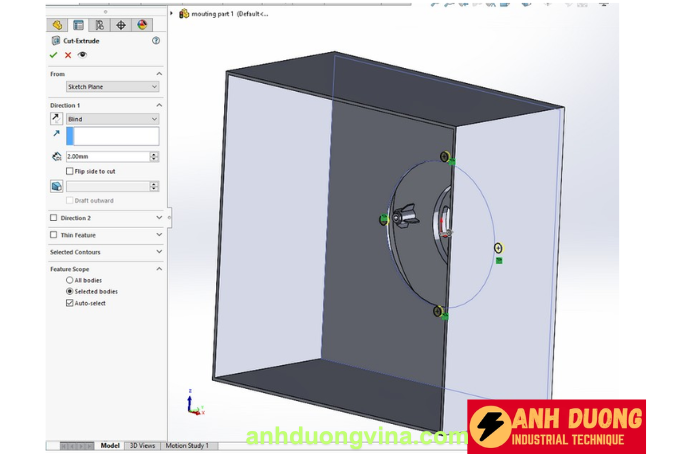Switch to the 3D Views tab
The image size is (680, 454).
(x=142, y=445)
